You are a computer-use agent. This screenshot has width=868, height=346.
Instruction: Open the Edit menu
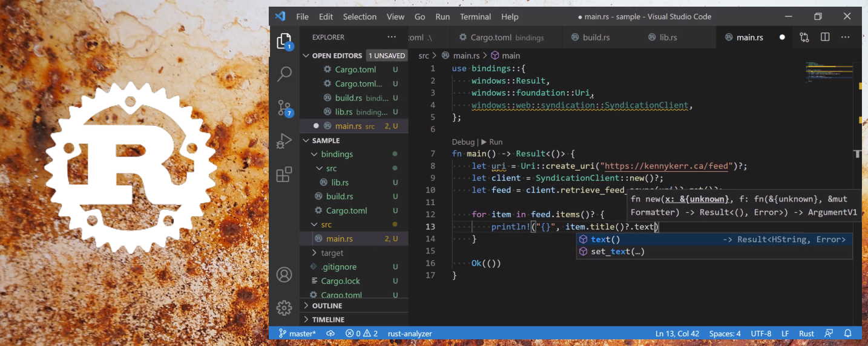point(326,16)
